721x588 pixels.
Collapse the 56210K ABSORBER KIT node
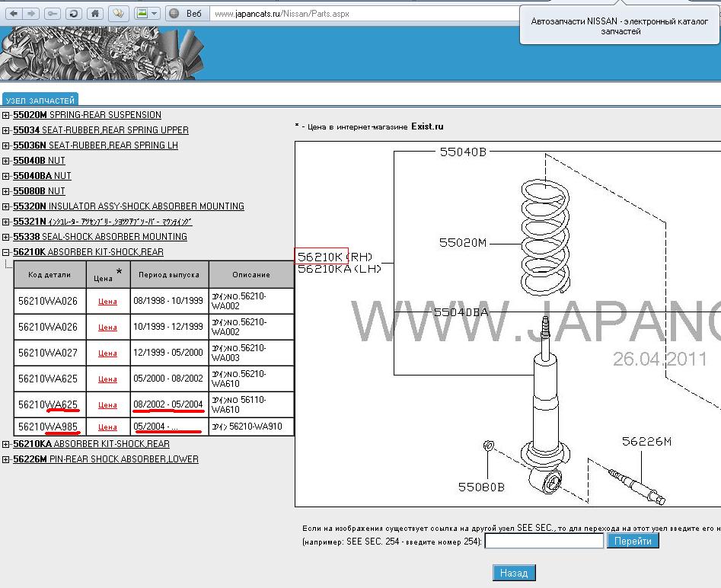click(5, 252)
